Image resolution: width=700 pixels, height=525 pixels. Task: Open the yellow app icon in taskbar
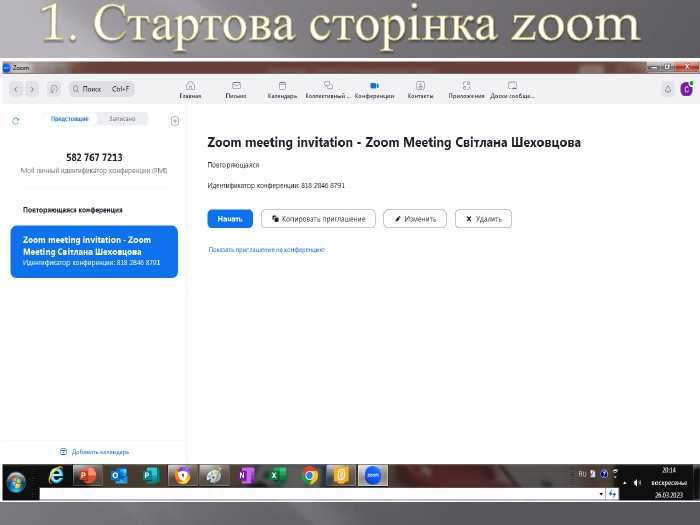pos(341,475)
